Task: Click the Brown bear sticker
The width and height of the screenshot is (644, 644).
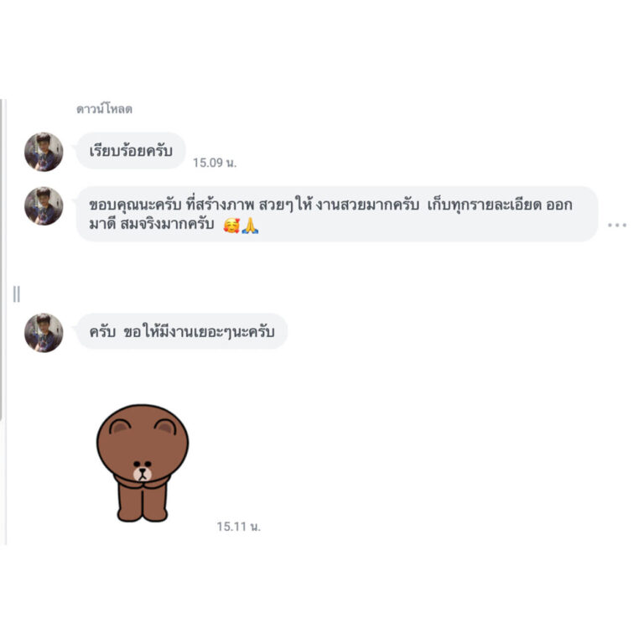Action: pos(143,463)
